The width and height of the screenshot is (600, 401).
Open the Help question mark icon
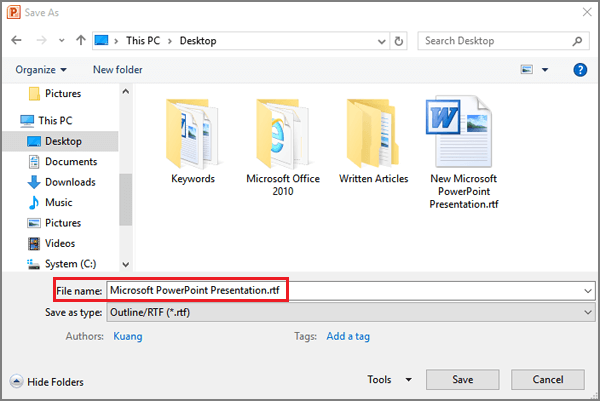[x=580, y=70]
